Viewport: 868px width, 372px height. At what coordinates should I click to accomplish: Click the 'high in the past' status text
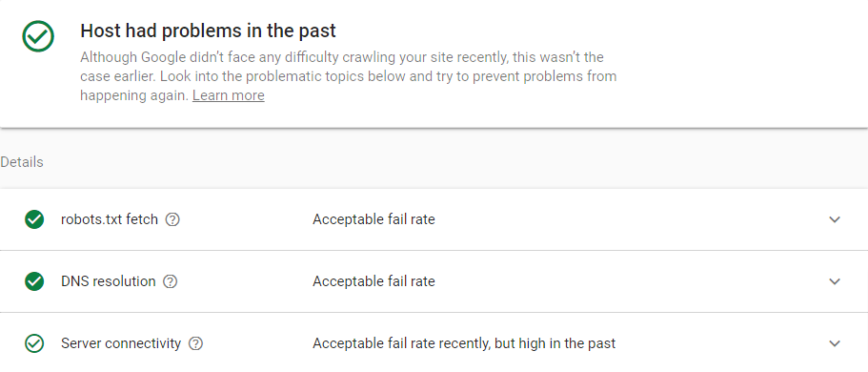[x=464, y=343]
